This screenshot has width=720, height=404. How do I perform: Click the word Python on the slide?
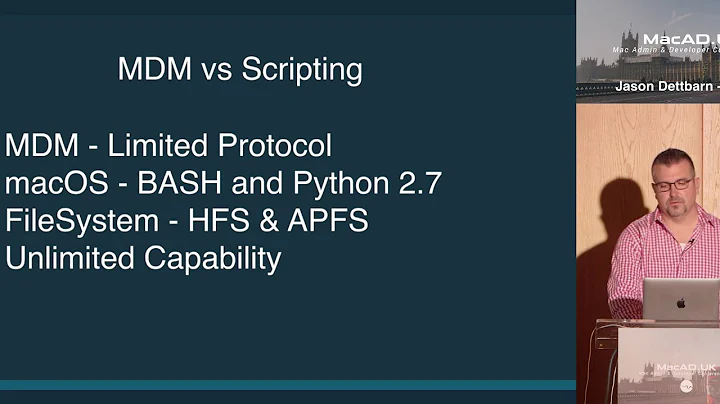[341, 184]
